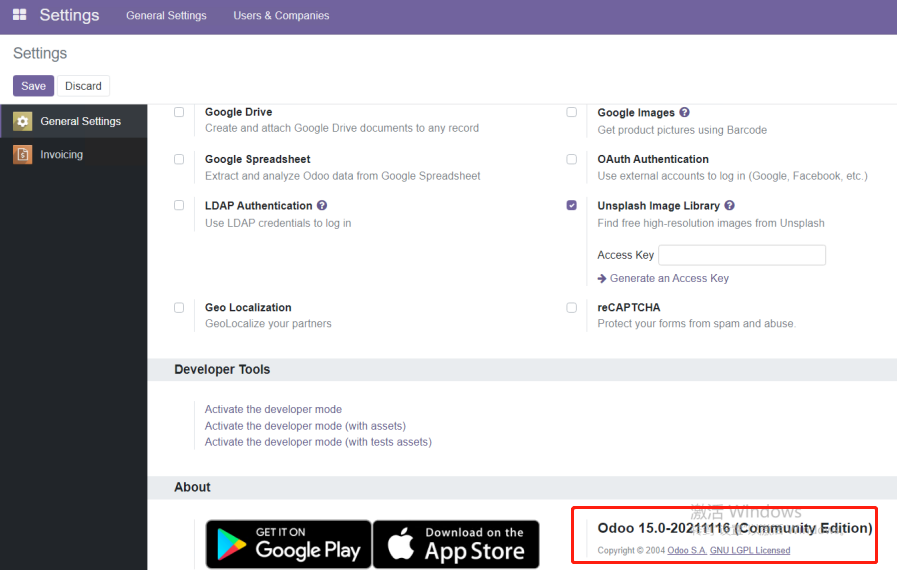Click the Invoicing icon in sidebar
Viewport: 897px width, 571px height.
click(x=22, y=155)
